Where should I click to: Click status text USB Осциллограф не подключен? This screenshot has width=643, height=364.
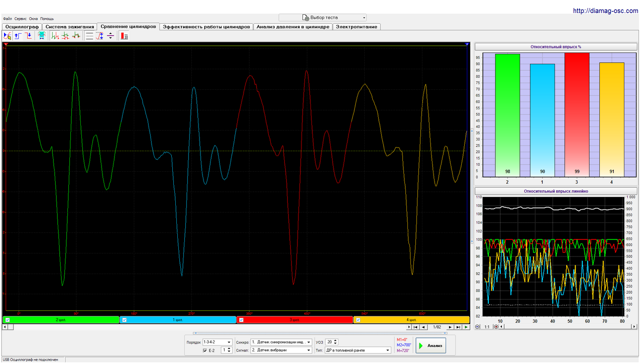click(x=30, y=360)
